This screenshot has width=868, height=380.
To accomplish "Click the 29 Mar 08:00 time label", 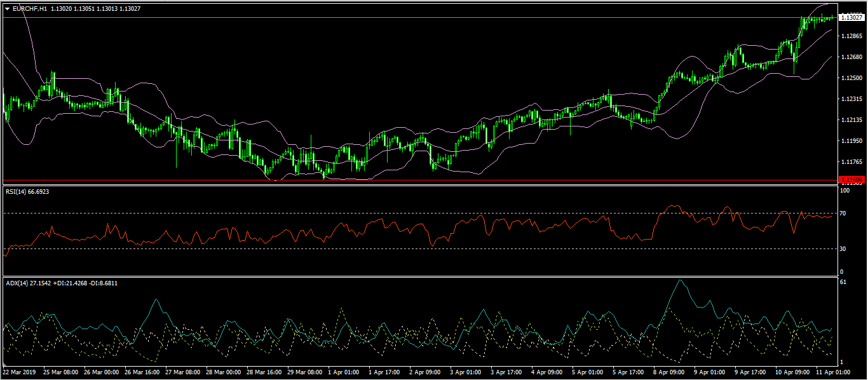I will [304, 372].
